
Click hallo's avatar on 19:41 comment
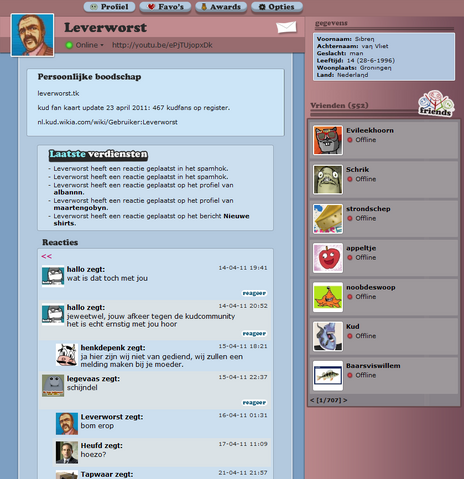pos(53,276)
